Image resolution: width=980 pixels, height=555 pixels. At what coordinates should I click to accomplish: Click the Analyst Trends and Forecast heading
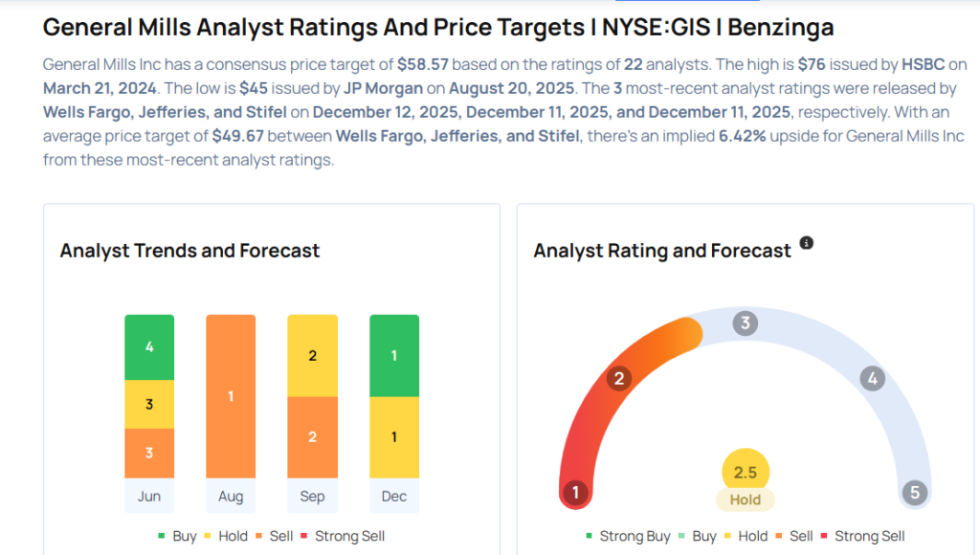pyautogui.click(x=189, y=251)
